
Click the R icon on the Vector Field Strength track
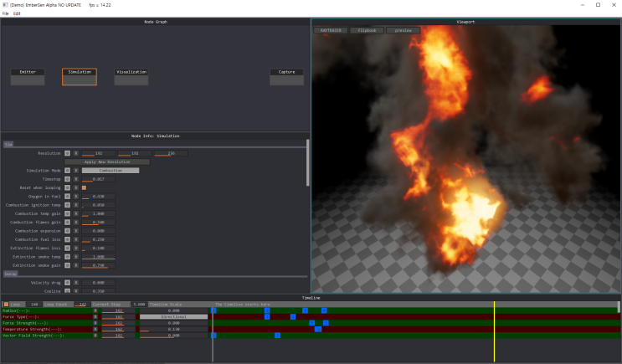[95, 336]
